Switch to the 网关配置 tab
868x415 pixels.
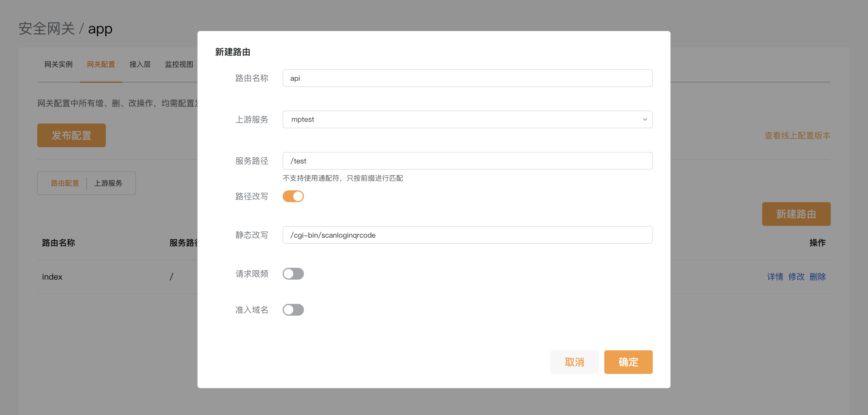coord(101,64)
